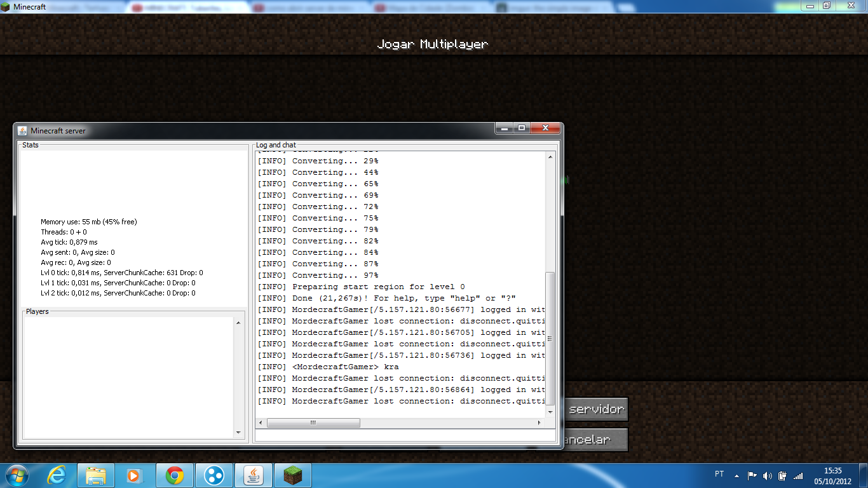This screenshot has height=488, width=868.
Task: Click the 'Converting... 29%' log line
Action: pyautogui.click(x=318, y=161)
